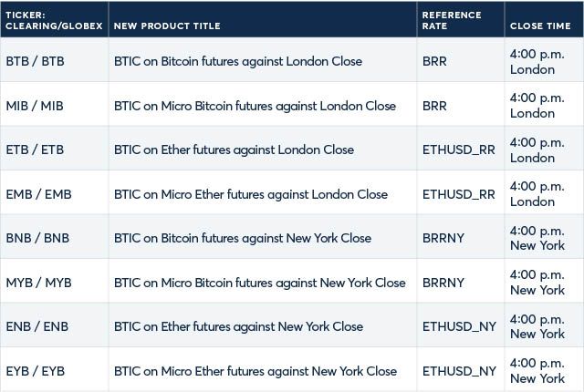Click the first BRRNY reference rate cell
The width and height of the screenshot is (584, 392).
coord(443,238)
